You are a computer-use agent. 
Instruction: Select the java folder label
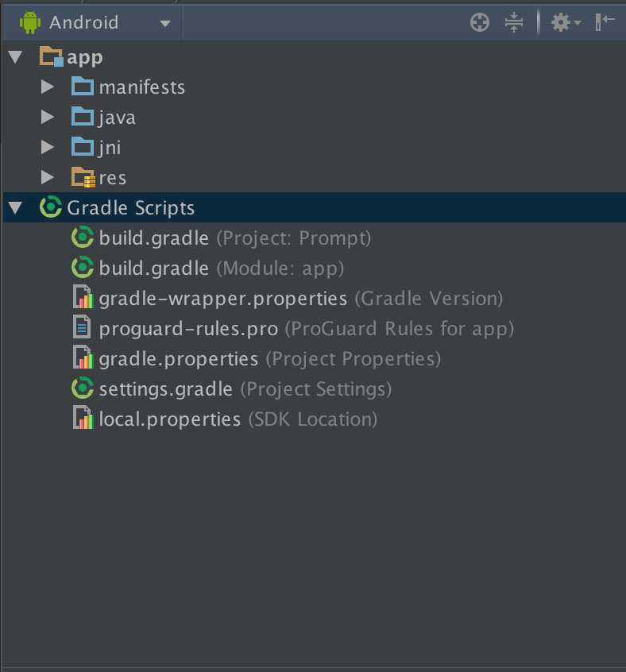117,118
